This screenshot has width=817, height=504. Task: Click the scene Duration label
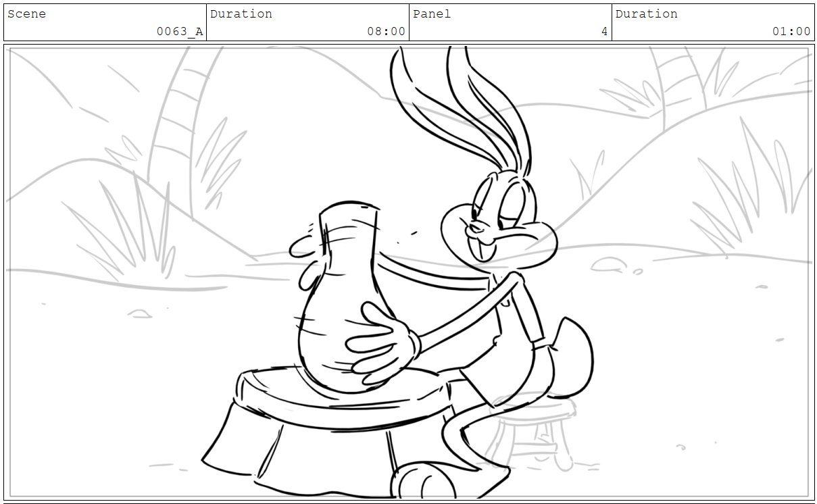click(x=241, y=14)
